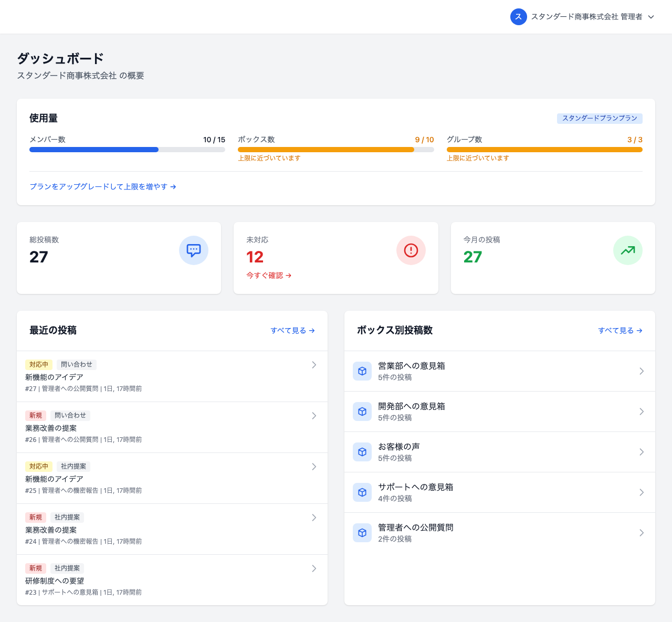Click the blue ス company avatar icon

pyautogui.click(x=519, y=17)
